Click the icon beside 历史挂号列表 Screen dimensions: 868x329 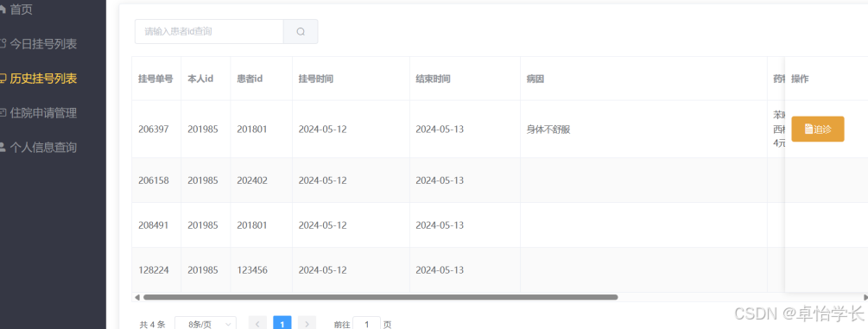tap(3, 79)
